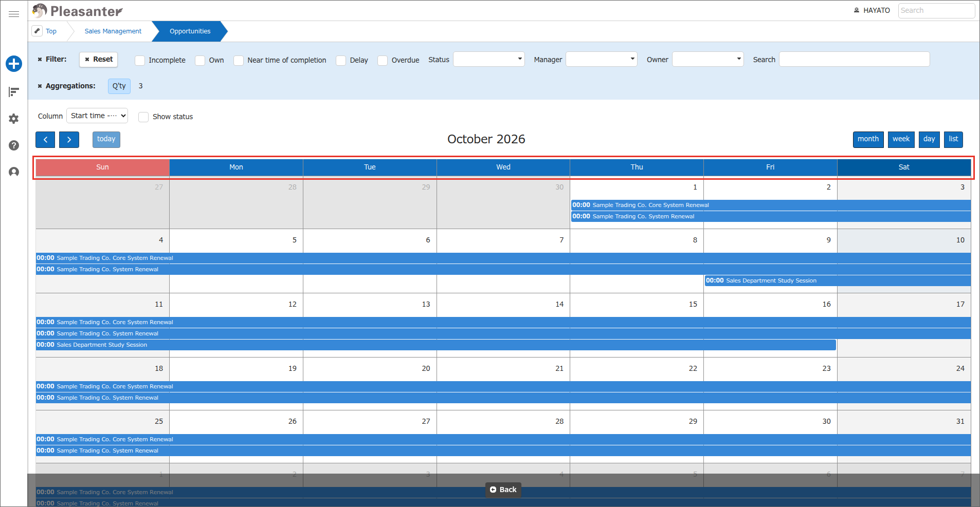Open the view mode sidebar icon

pyautogui.click(x=14, y=92)
